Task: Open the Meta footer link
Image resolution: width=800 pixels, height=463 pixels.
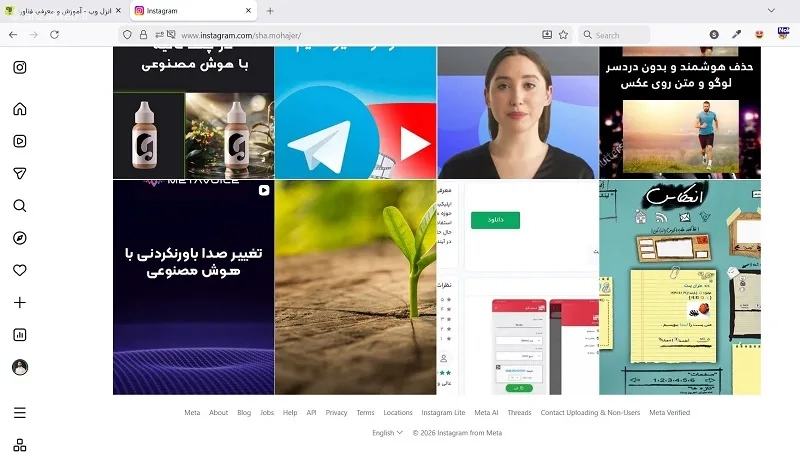Action: (192, 412)
